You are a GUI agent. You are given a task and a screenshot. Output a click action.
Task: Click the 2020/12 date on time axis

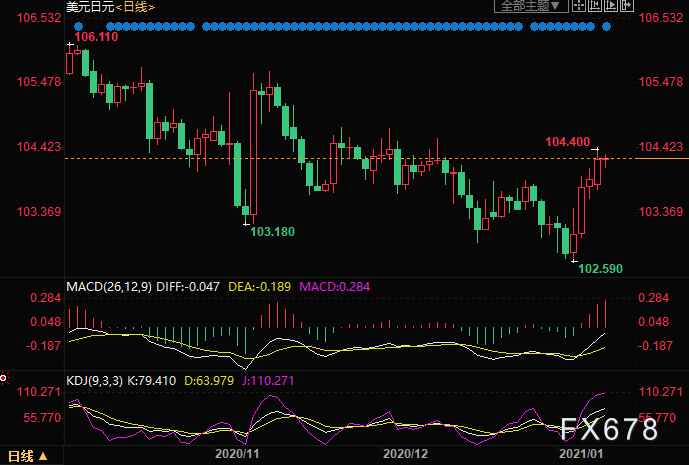point(406,453)
